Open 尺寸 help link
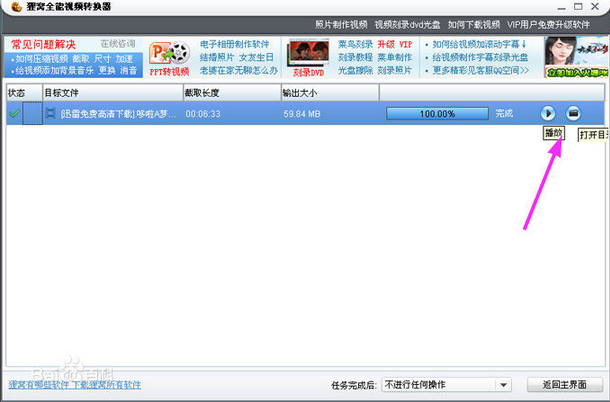Image resolution: width=610 pixels, height=402 pixels. pyautogui.click(x=102, y=59)
